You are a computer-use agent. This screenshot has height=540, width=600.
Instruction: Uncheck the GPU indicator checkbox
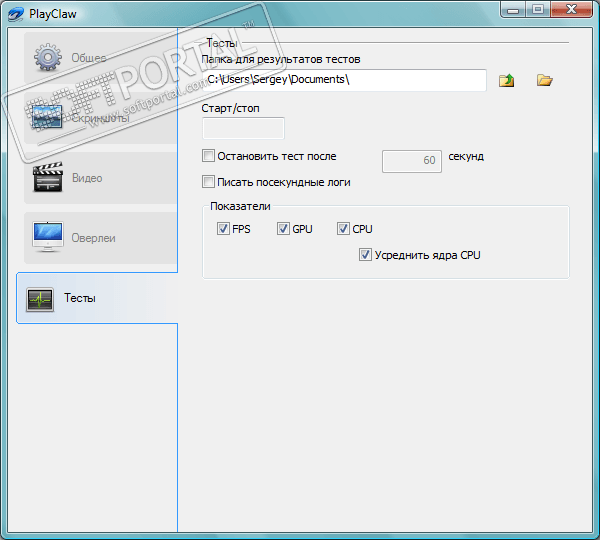click(283, 228)
